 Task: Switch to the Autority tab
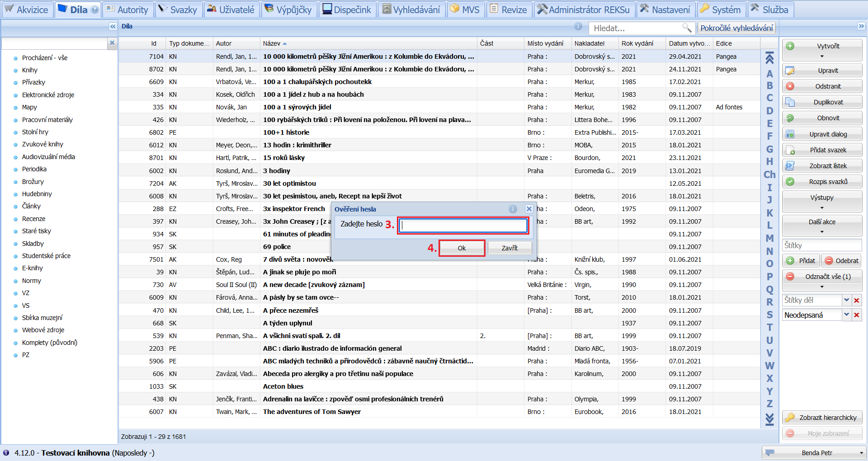(127, 9)
